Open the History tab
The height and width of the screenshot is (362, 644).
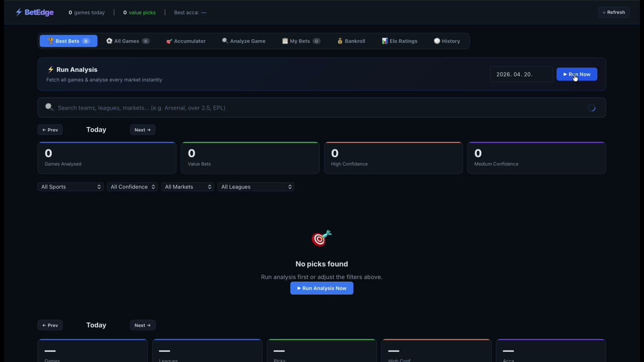[447, 41]
